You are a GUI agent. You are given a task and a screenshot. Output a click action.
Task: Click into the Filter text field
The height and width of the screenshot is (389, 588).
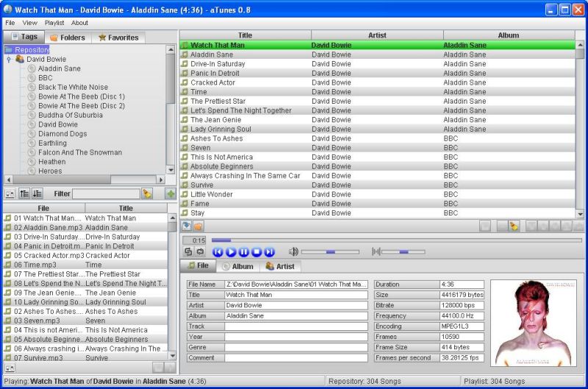click(105, 193)
